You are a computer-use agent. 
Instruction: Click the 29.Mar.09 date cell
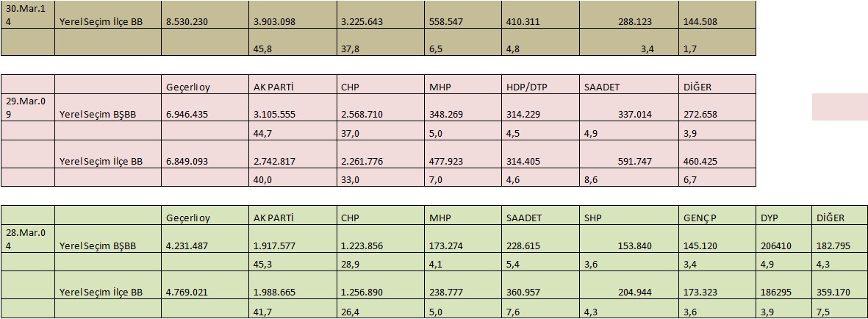tap(28, 107)
